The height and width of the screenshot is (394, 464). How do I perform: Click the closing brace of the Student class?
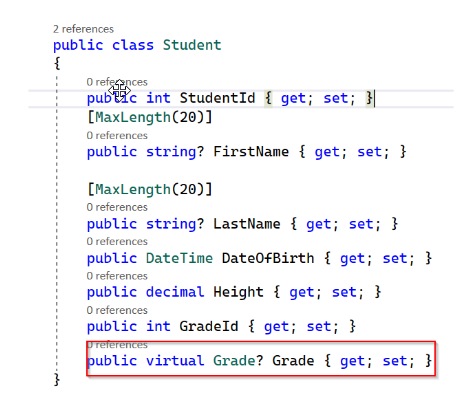(57, 379)
